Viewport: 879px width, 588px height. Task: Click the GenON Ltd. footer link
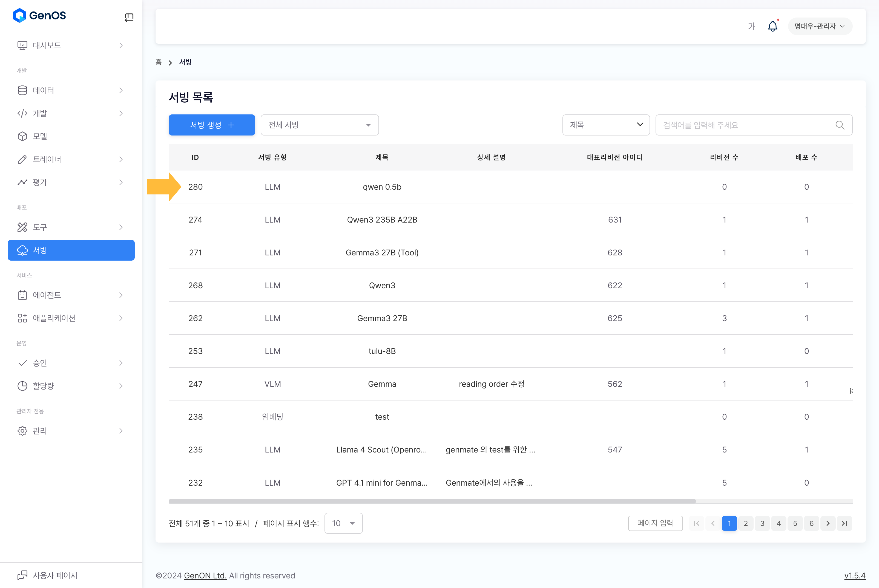205,575
